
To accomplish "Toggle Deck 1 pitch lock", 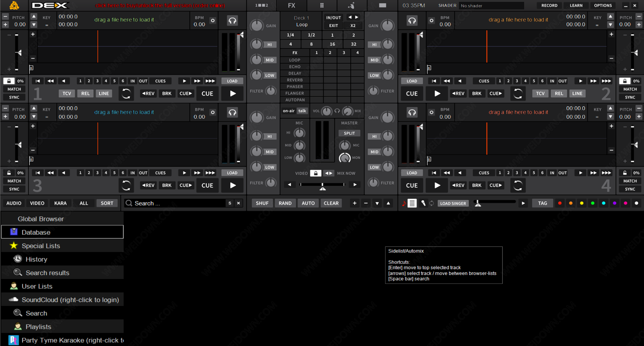I will 9,81.
